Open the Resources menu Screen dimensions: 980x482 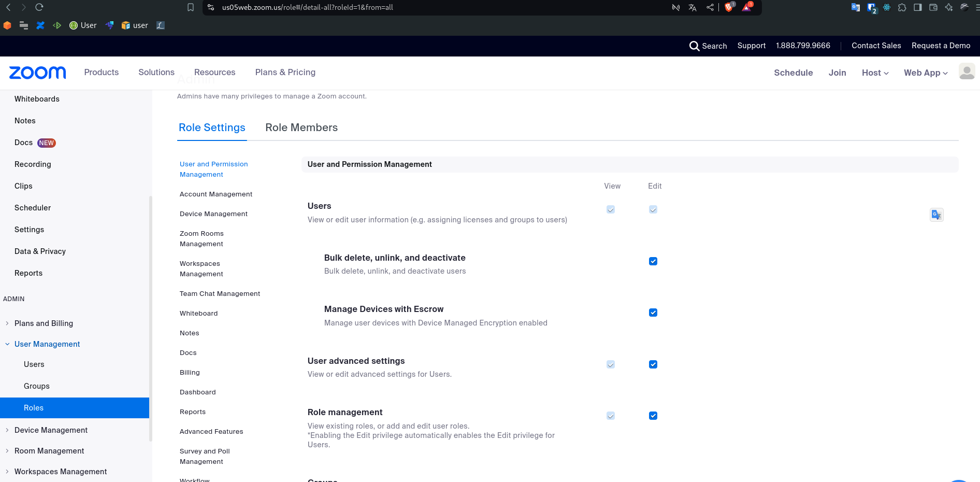pos(214,73)
